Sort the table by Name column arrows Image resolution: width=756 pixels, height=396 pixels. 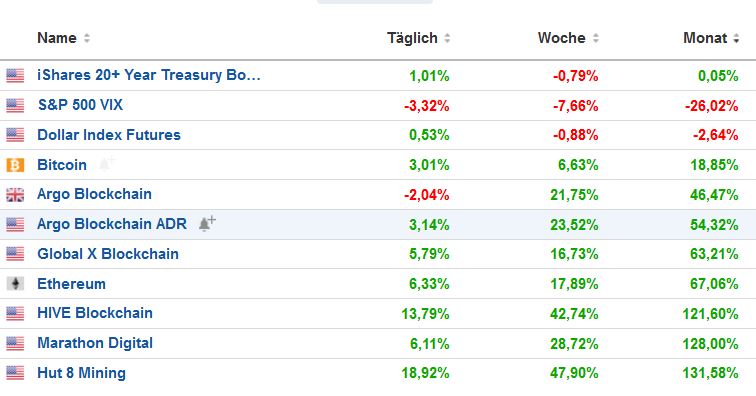[x=87, y=38]
